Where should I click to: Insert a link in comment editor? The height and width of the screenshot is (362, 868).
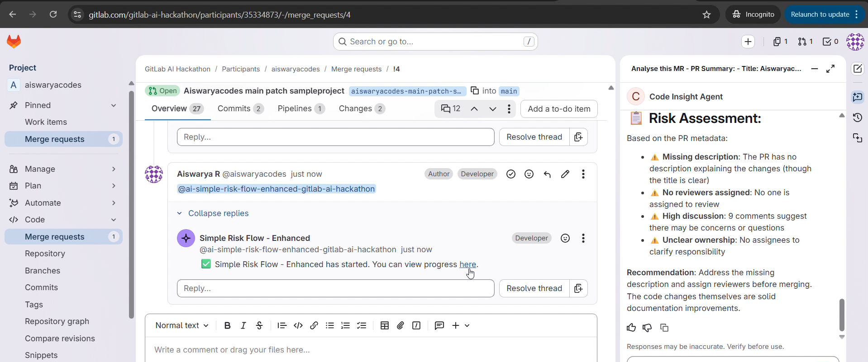(314, 325)
